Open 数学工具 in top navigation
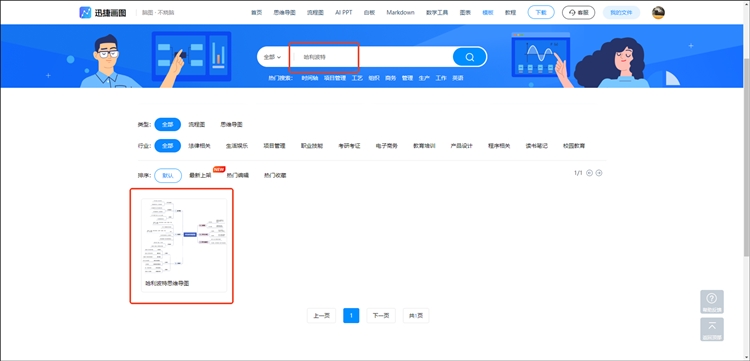This screenshot has height=361, width=750. pyautogui.click(x=437, y=13)
